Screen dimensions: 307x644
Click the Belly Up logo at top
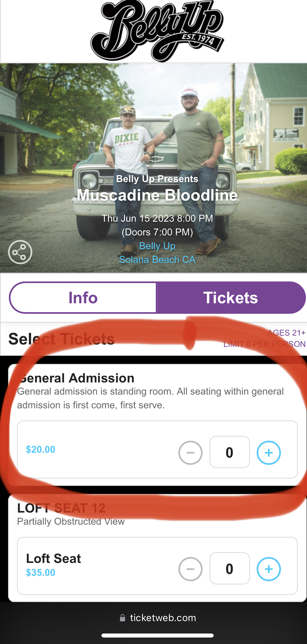(157, 31)
